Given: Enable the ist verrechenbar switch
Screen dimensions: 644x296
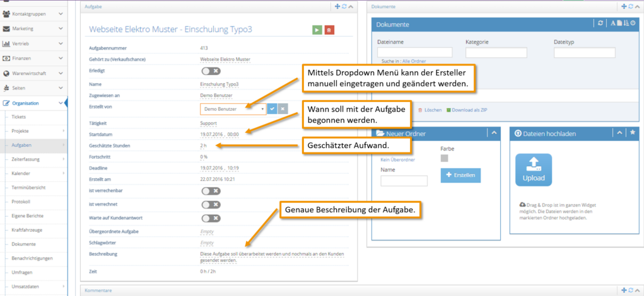Looking at the screenshot, I should [211, 191].
